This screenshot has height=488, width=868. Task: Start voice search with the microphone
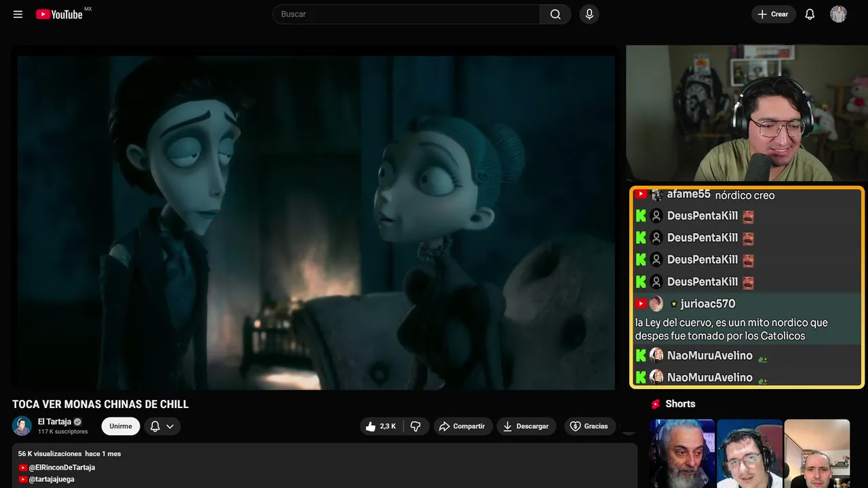coord(589,14)
